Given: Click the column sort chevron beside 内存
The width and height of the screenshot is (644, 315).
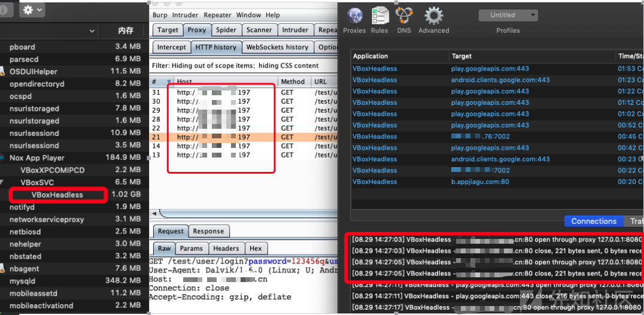Looking at the screenshot, I should [92, 31].
